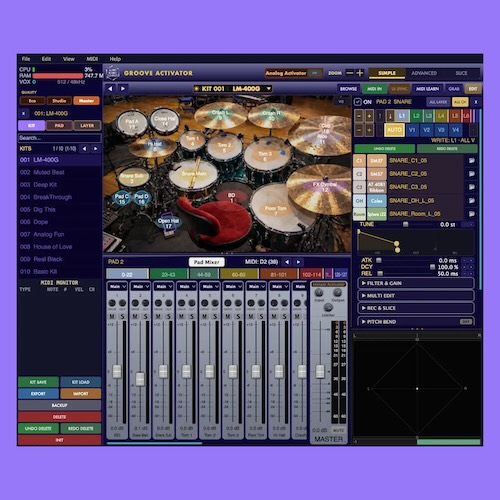Solo mixer channel 3 (Snare Sub)

point(169,316)
